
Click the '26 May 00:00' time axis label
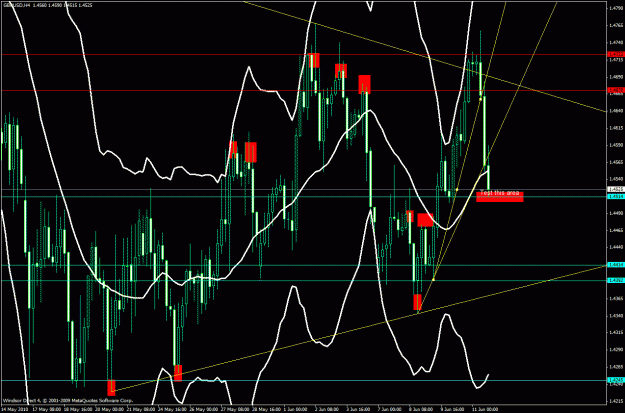204,409
